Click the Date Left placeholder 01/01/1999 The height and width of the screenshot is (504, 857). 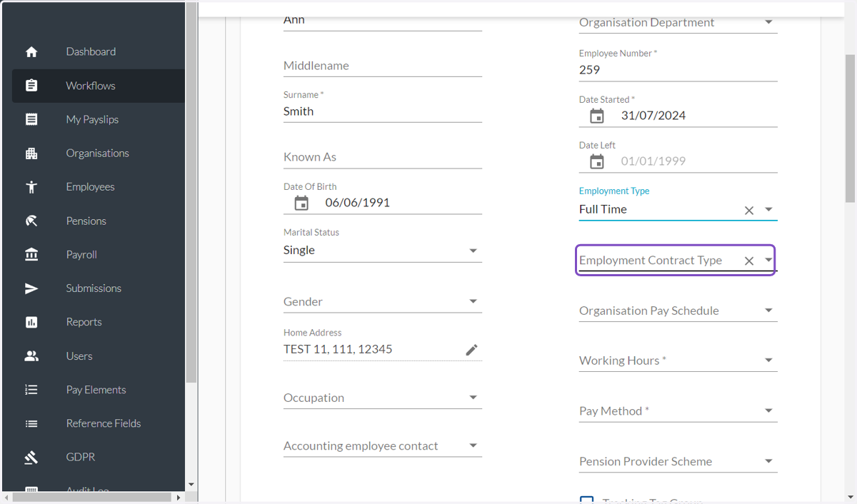(653, 161)
